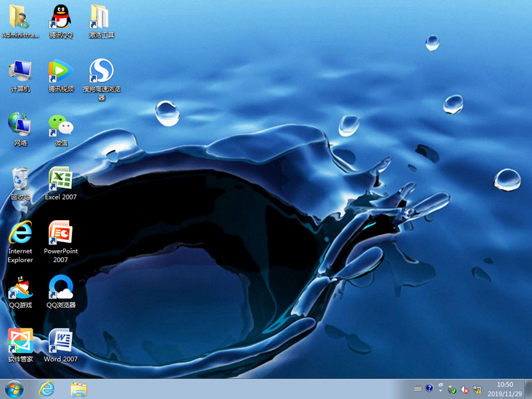Select the Tencent Video (腾讯视频) icon
Screen dimensions: 532x399
click(x=61, y=72)
